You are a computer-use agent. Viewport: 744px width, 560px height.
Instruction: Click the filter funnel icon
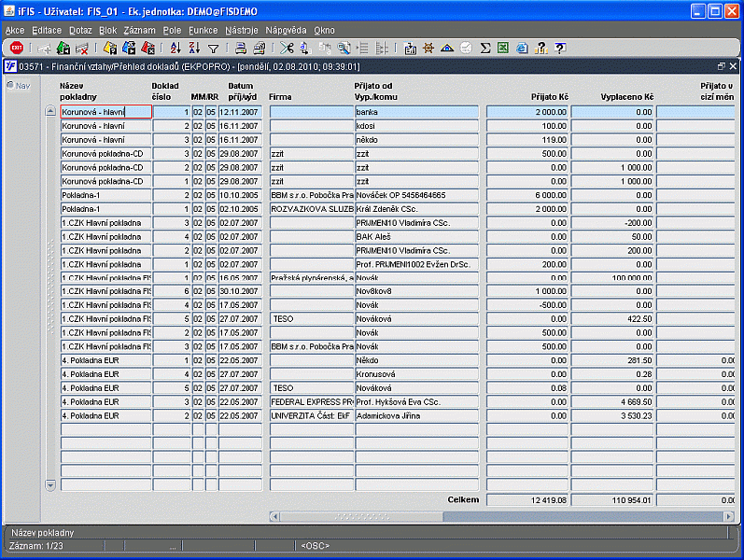point(214,49)
